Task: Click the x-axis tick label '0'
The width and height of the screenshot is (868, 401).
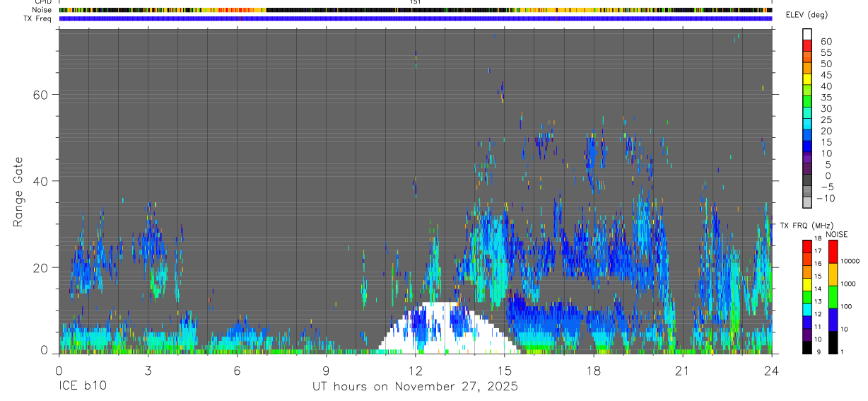Action: 59,371
